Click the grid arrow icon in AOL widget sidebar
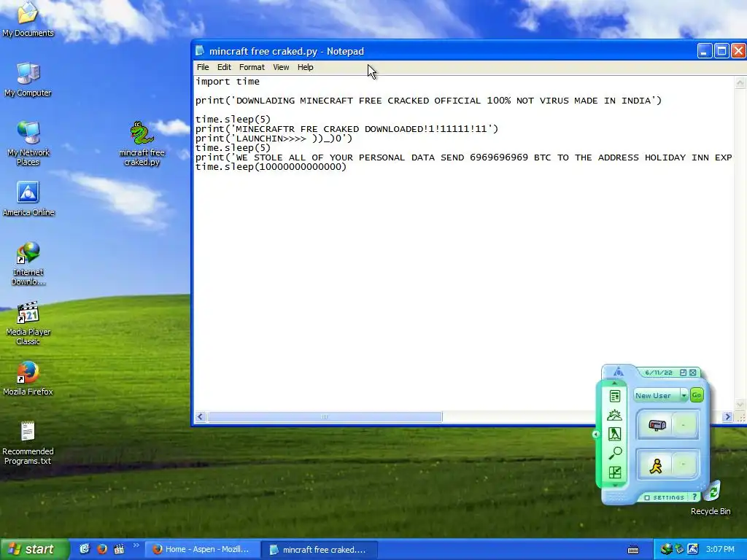The width and height of the screenshot is (747, 560). [614, 472]
